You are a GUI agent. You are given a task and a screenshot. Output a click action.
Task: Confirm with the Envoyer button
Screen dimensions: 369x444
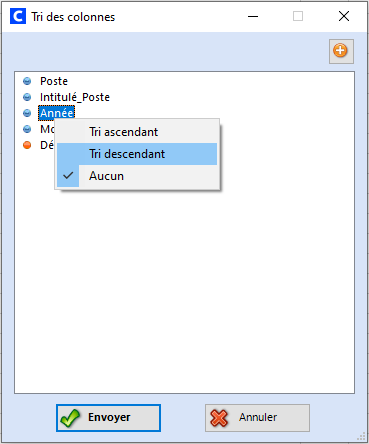108,418
